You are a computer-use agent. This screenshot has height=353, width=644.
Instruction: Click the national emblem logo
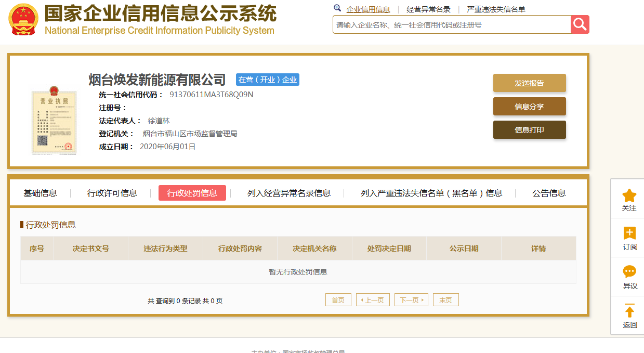(x=24, y=19)
